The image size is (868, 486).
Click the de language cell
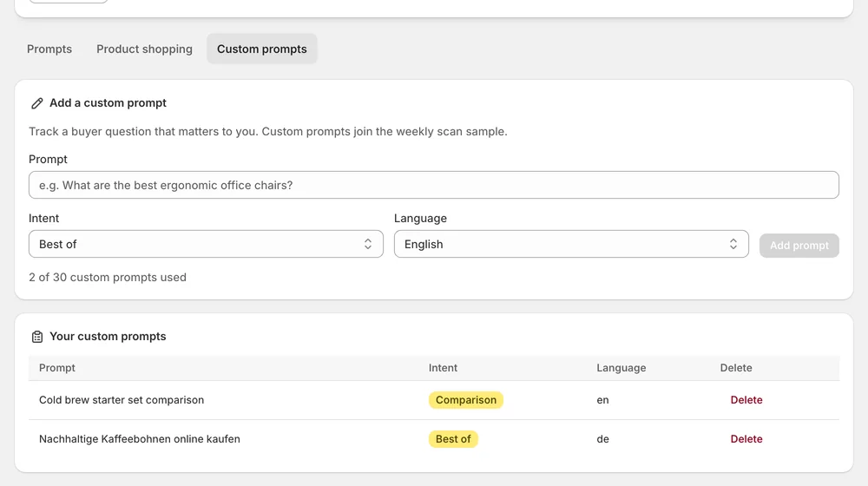603,439
